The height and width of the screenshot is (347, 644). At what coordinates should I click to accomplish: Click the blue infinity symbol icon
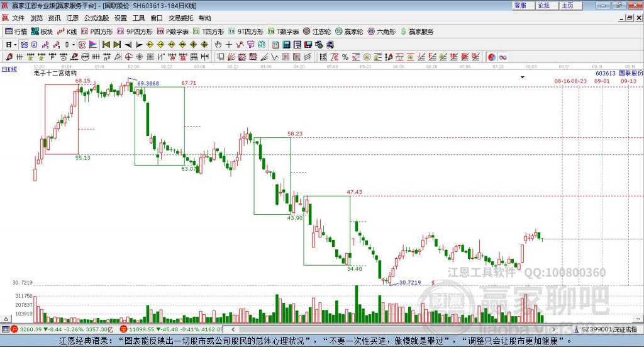pyautogui.click(x=502, y=57)
